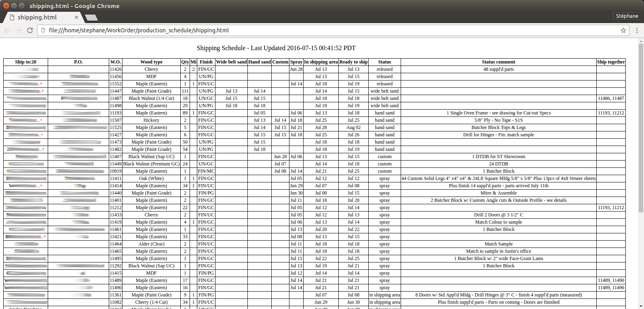Bookmark this page with star icon
Screen dimensions: 644x309
pyautogui.click(x=623, y=30)
